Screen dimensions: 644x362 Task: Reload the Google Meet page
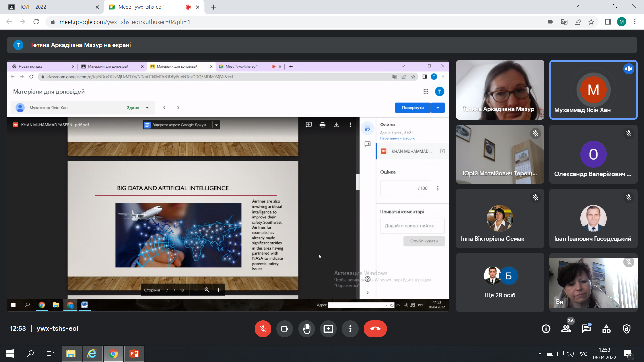coord(36,22)
